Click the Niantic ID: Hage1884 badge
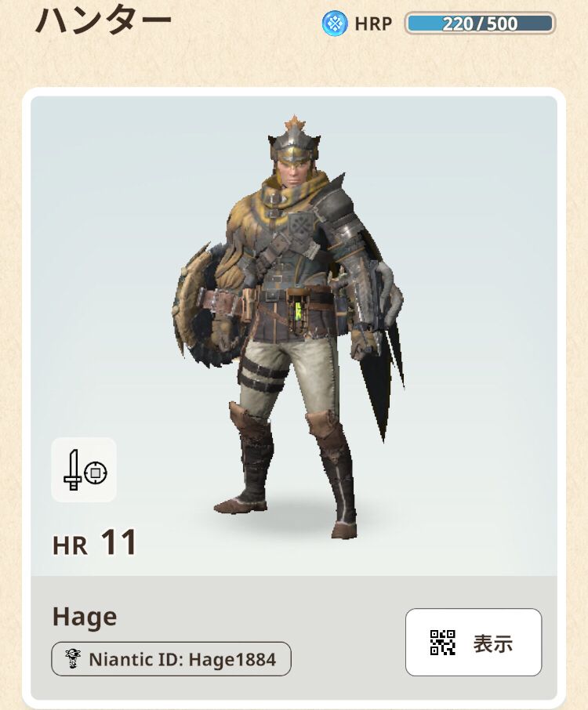 [x=171, y=659]
